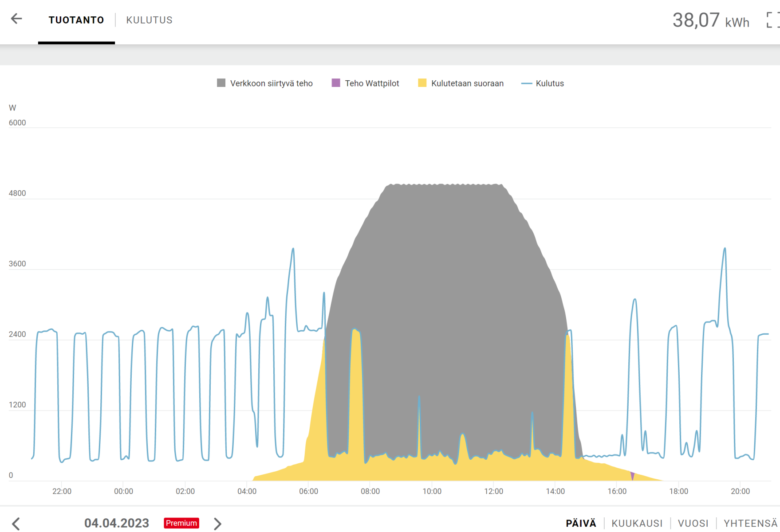Go to next day arrow
Image resolution: width=780 pixels, height=532 pixels.
(217, 524)
